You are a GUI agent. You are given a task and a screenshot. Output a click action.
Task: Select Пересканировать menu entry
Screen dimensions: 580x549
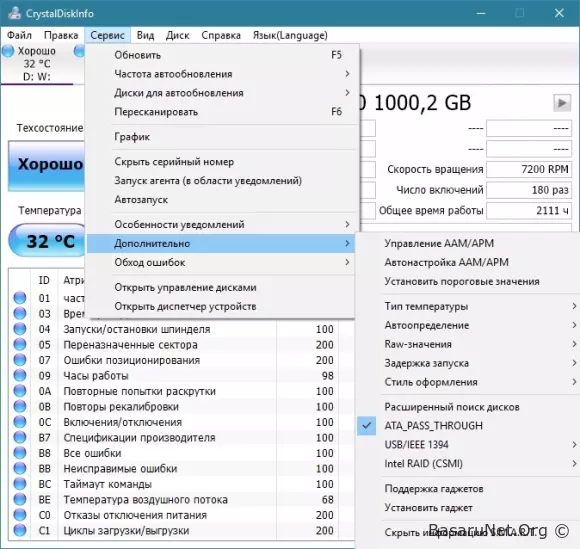click(x=221, y=112)
